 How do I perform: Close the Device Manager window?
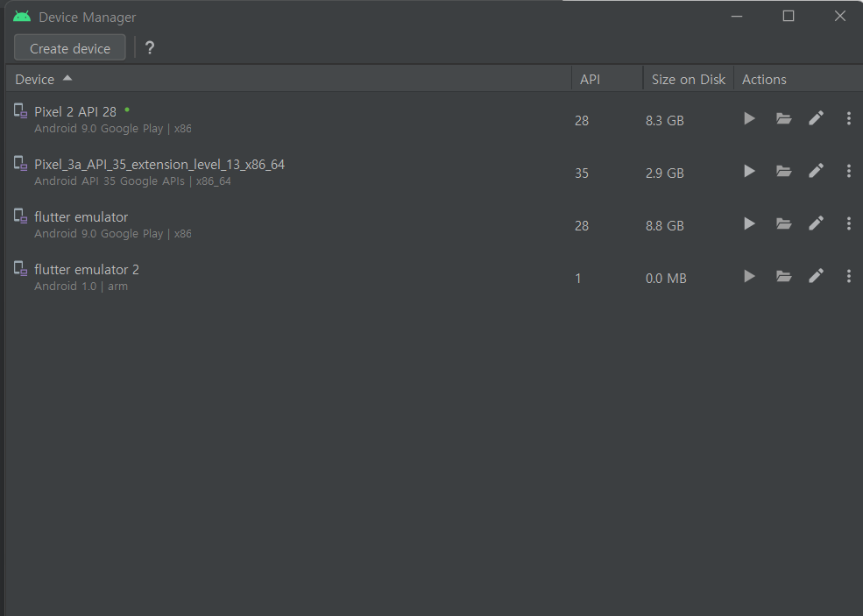click(x=840, y=16)
